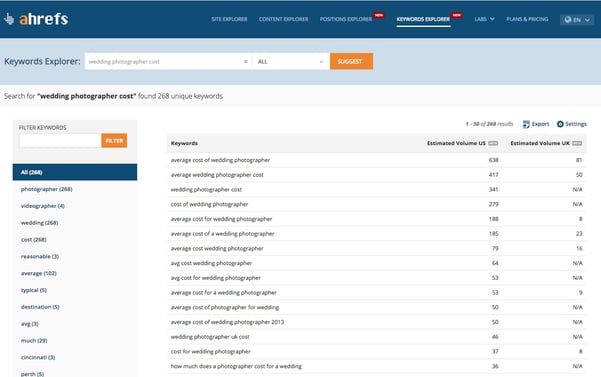The width and height of the screenshot is (601, 377).
Task: Click US volume value 638
Action: coord(493,160)
